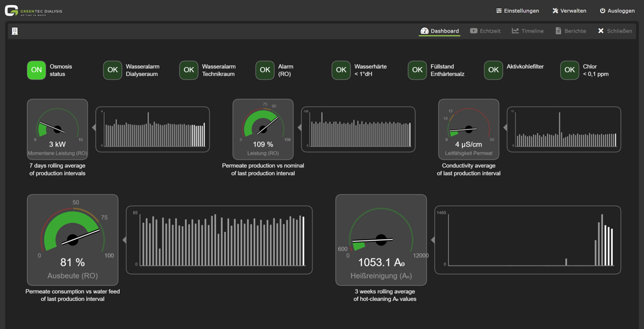
Task: Collapse the Heißreinigung chart arrow
Action: click(x=433, y=240)
